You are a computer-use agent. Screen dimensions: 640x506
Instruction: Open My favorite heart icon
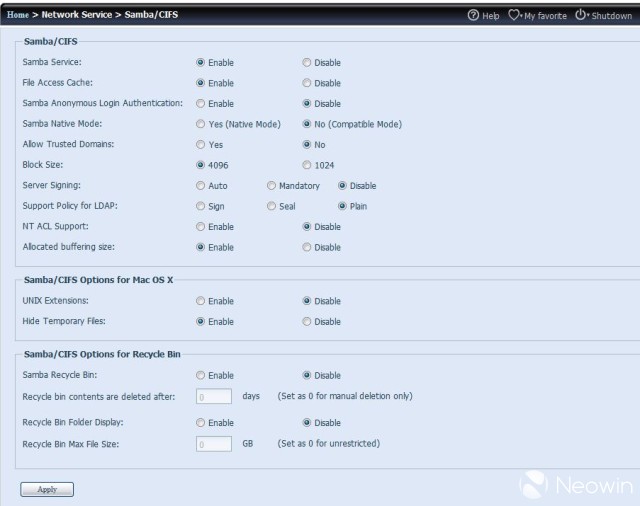514,15
